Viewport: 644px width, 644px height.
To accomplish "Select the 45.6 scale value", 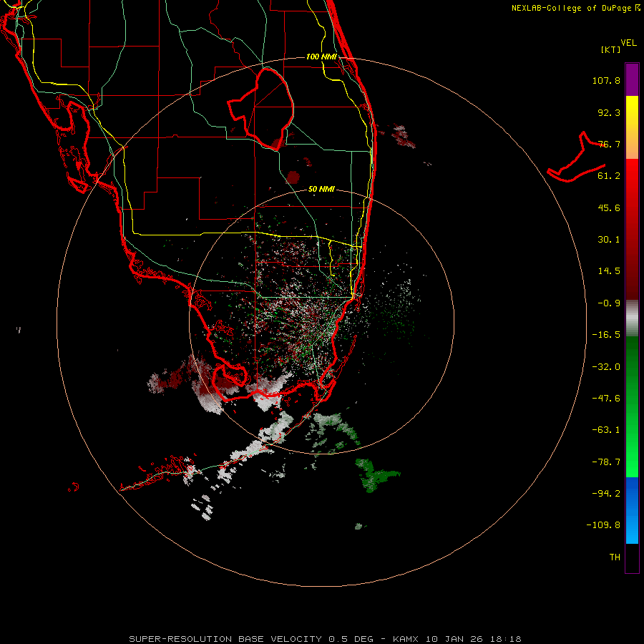I will coord(609,208).
